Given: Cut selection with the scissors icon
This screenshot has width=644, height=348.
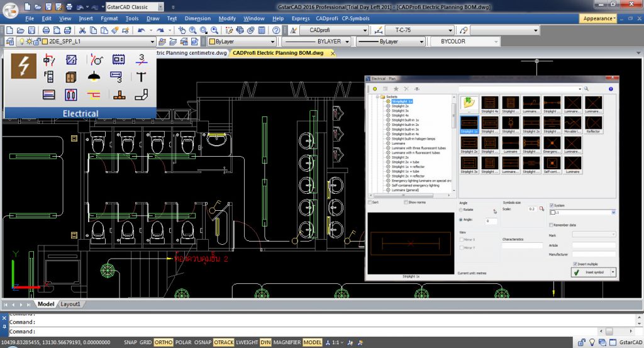Looking at the screenshot, I should click(82, 30).
